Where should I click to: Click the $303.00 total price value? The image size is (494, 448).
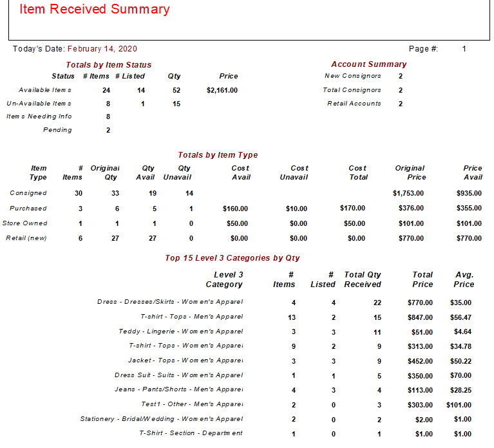(420, 405)
